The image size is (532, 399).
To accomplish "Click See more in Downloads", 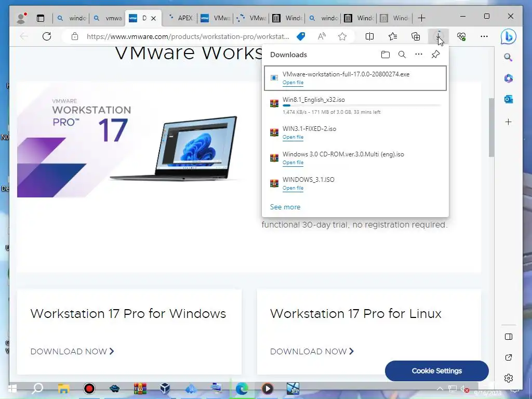I will (285, 207).
